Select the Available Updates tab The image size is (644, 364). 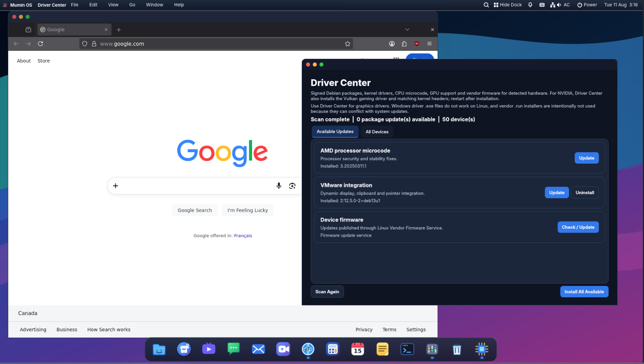(335, 132)
